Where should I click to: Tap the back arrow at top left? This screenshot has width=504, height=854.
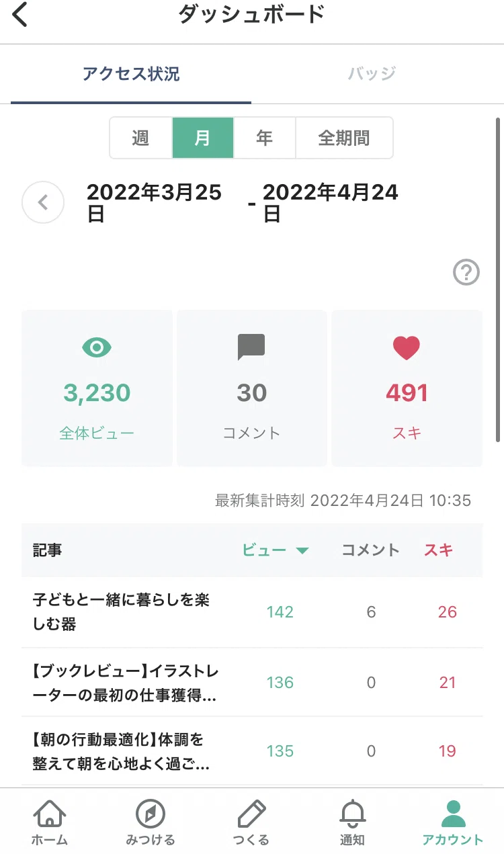[x=20, y=14]
